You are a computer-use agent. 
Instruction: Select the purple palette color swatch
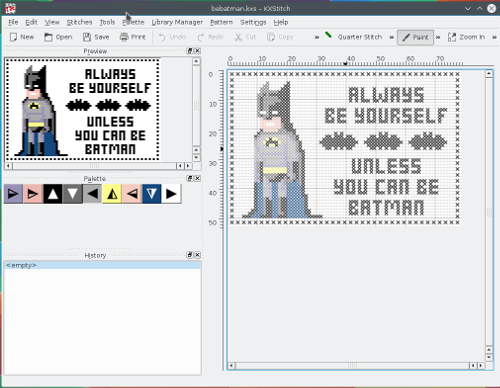tap(13, 194)
